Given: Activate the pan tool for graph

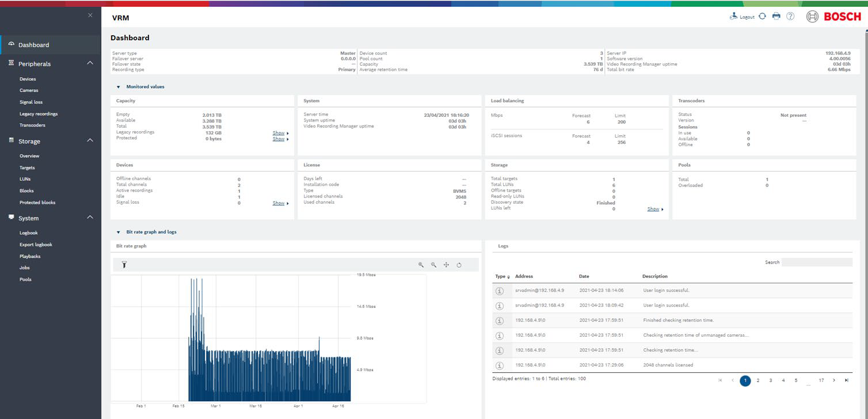Looking at the screenshot, I should (446, 265).
